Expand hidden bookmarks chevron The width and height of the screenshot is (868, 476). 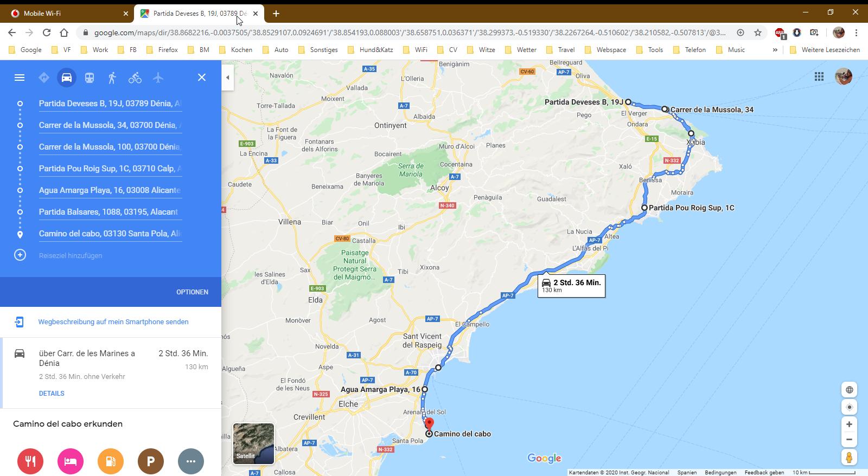click(775, 49)
